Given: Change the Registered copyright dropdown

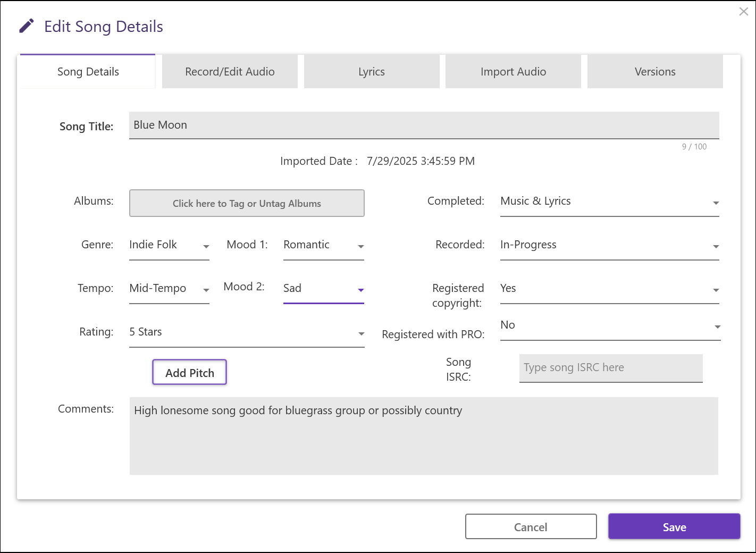Looking at the screenshot, I should point(609,289).
